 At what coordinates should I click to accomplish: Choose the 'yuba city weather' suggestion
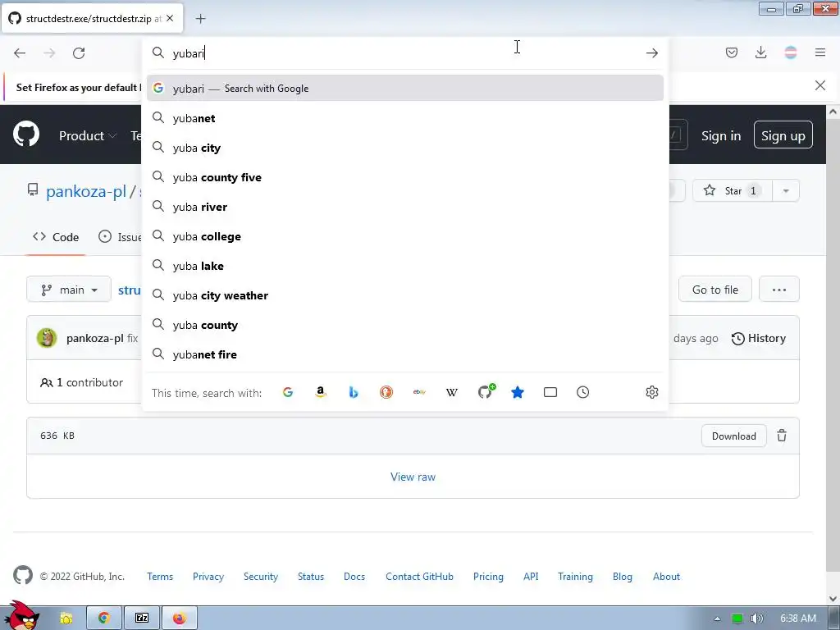[x=405, y=294]
